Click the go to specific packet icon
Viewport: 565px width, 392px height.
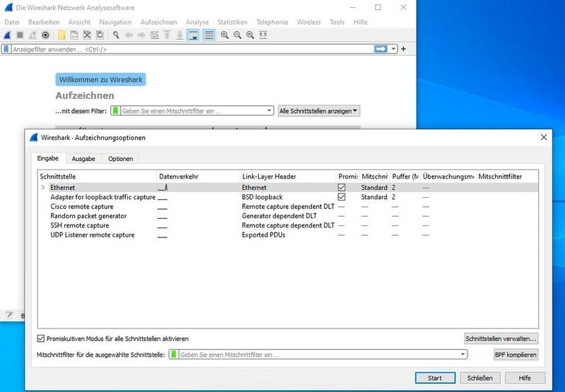154,35
